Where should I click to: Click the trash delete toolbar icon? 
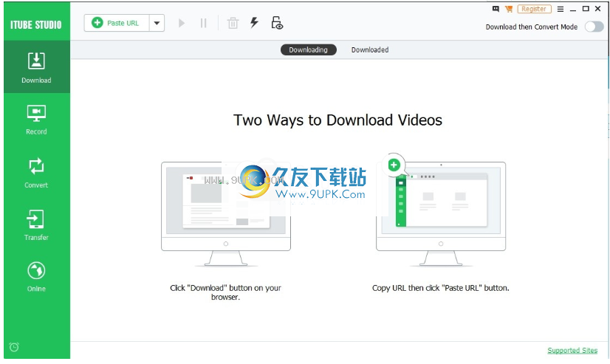coord(233,23)
